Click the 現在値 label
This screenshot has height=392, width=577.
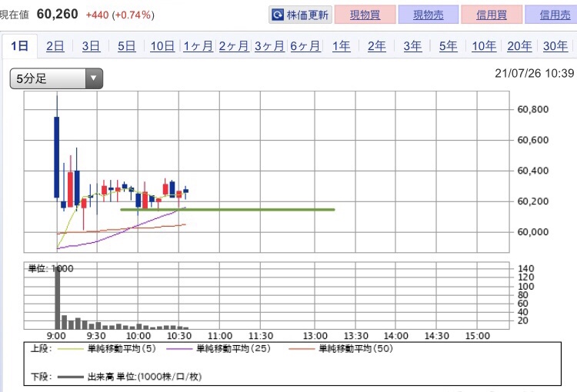(x=14, y=15)
